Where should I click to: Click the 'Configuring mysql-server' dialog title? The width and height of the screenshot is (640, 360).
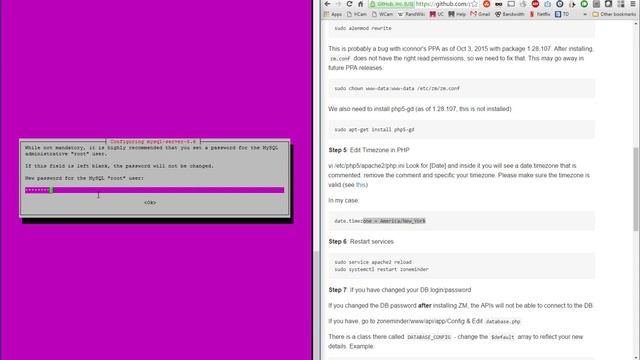tap(153, 142)
